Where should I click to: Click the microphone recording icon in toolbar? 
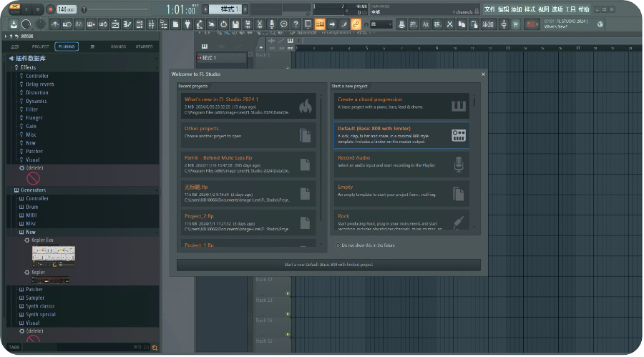(271, 24)
